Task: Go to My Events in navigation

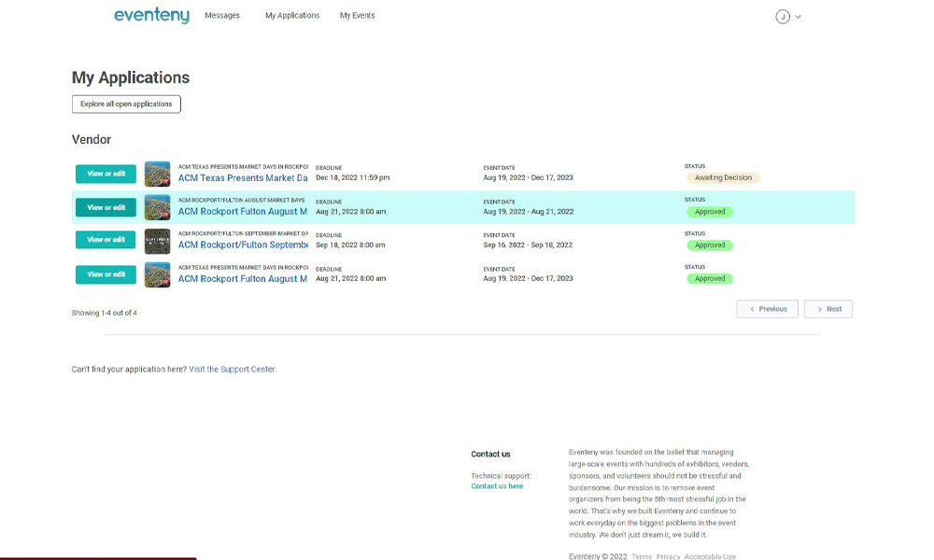Action: pyautogui.click(x=357, y=16)
